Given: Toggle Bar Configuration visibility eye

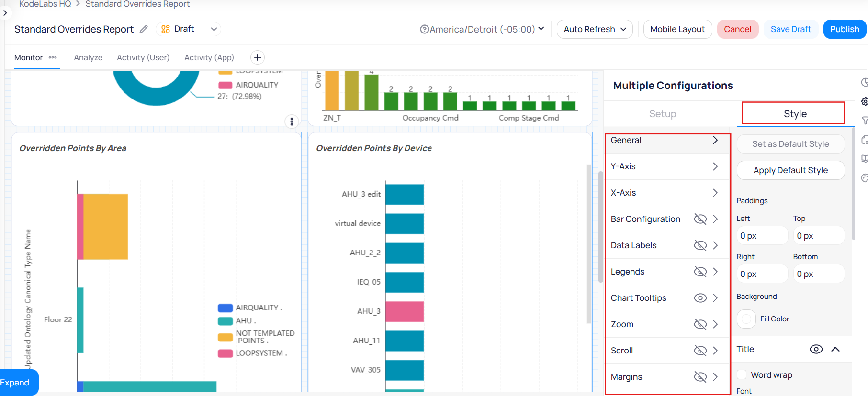Looking at the screenshot, I should click(700, 219).
